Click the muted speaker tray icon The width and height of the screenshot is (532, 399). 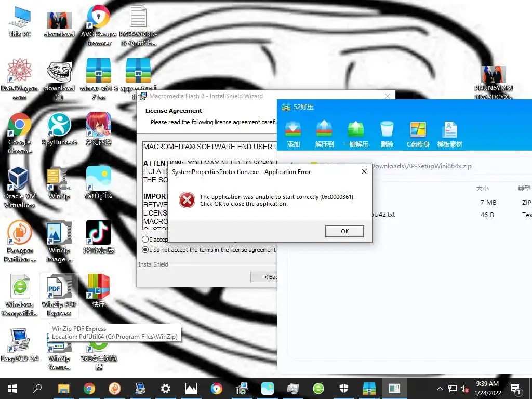tap(464, 389)
